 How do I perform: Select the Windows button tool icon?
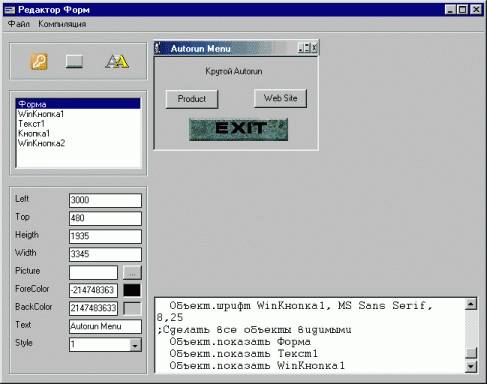pos(74,62)
